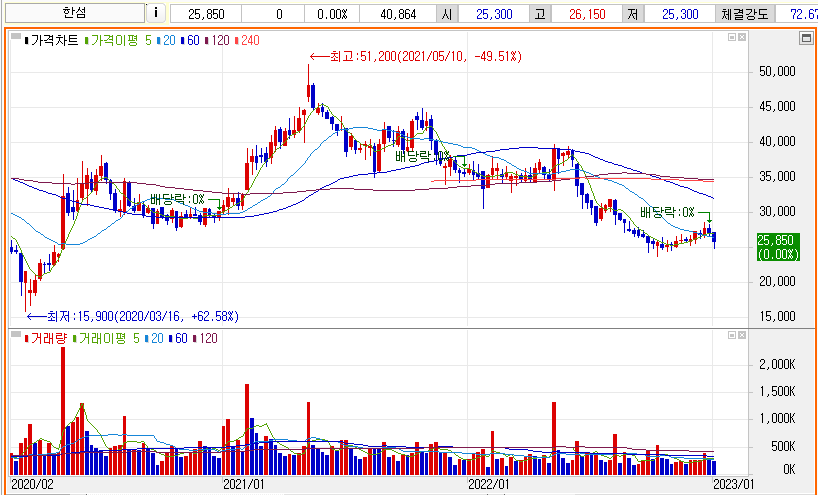Screen dimensions: 818x495
Task: Select the 가격차트 legend item
Action: 52,40
